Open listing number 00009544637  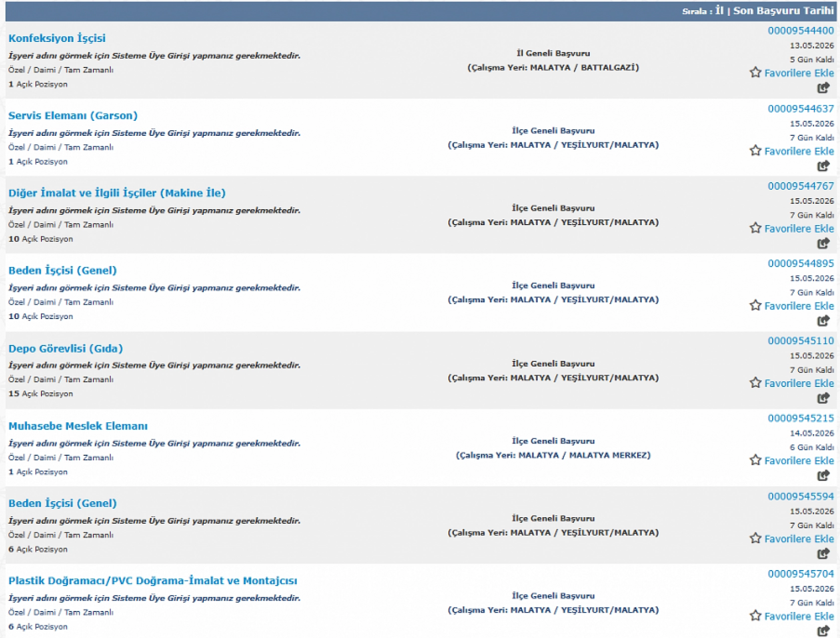(801, 108)
